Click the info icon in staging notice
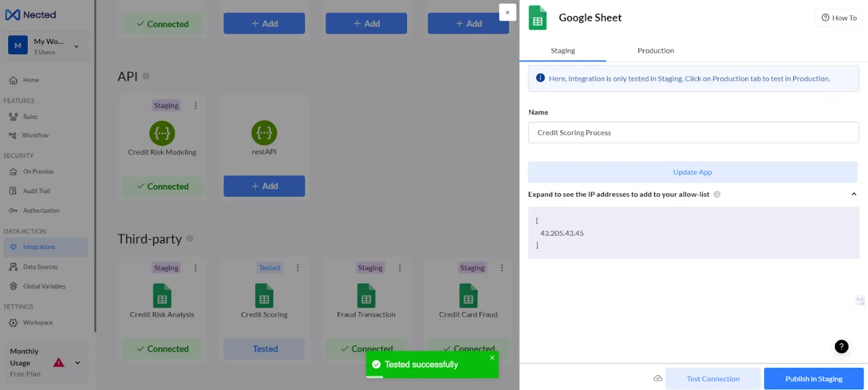The image size is (868, 390). (x=540, y=79)
